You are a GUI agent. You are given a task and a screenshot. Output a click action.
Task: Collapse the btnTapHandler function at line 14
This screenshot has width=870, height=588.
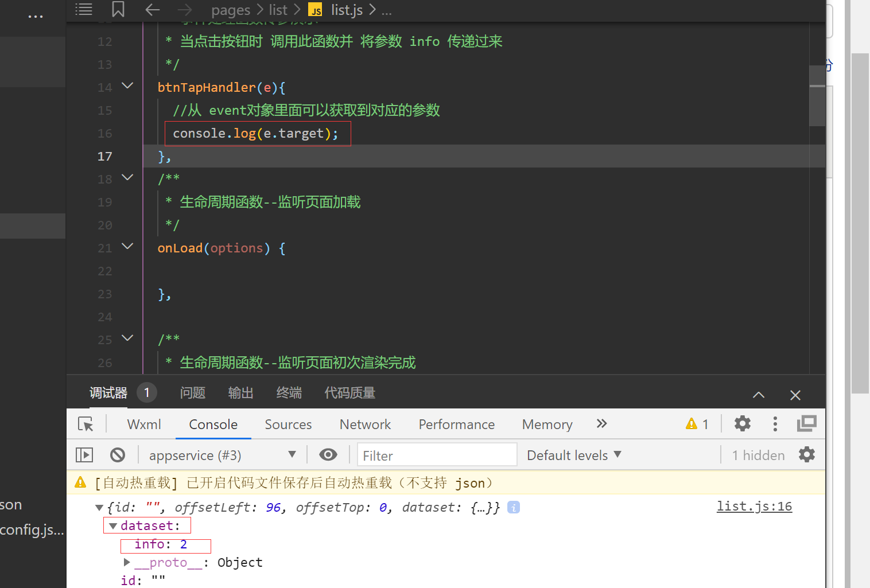127,85
